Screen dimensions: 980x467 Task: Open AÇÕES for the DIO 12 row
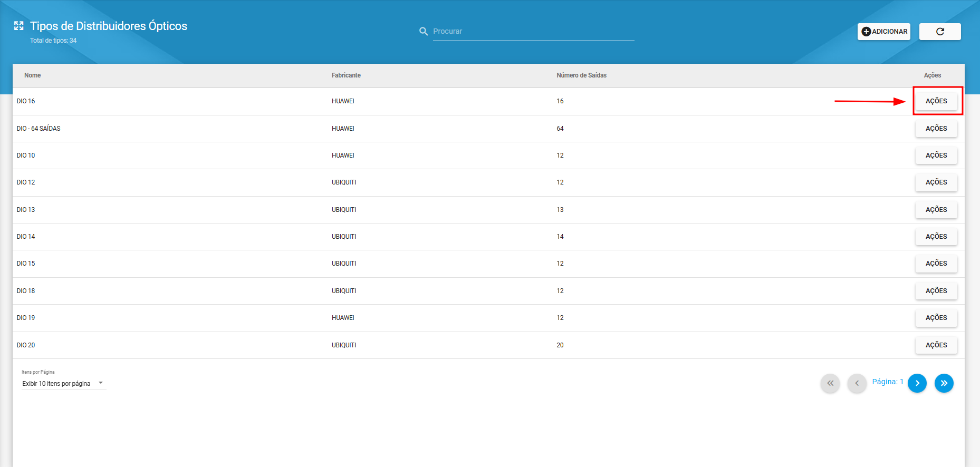(936, 182)
